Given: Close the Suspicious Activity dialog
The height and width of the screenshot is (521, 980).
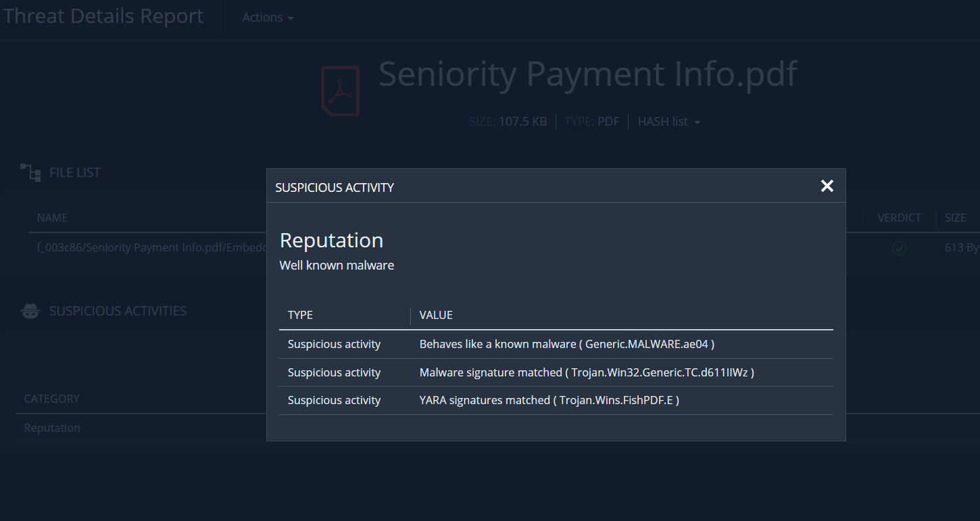Looking at the screenshot, I should pos(827,186).
